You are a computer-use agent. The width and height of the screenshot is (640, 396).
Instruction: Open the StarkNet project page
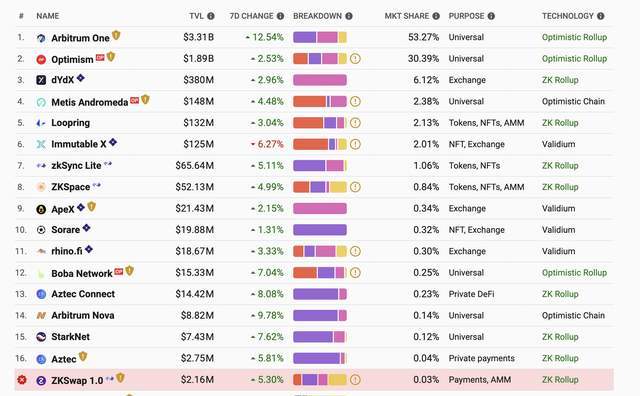[x=71, y=337]
